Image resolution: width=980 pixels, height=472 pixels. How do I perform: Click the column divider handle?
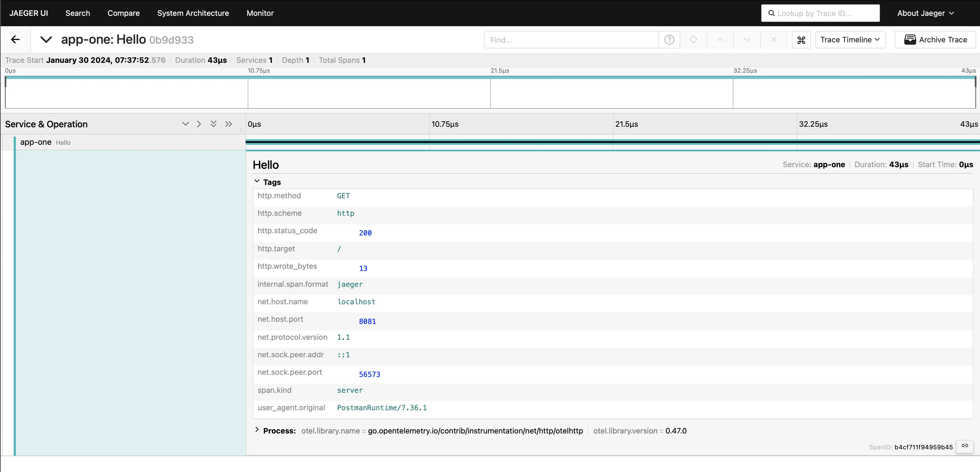pyautogui.click(x=241, y=129)
